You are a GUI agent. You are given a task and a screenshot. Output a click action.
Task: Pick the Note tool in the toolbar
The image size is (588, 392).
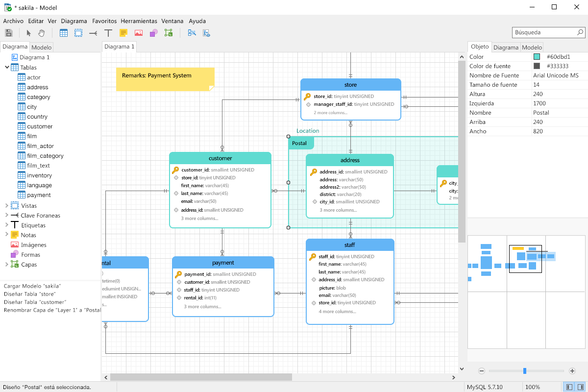123,32
